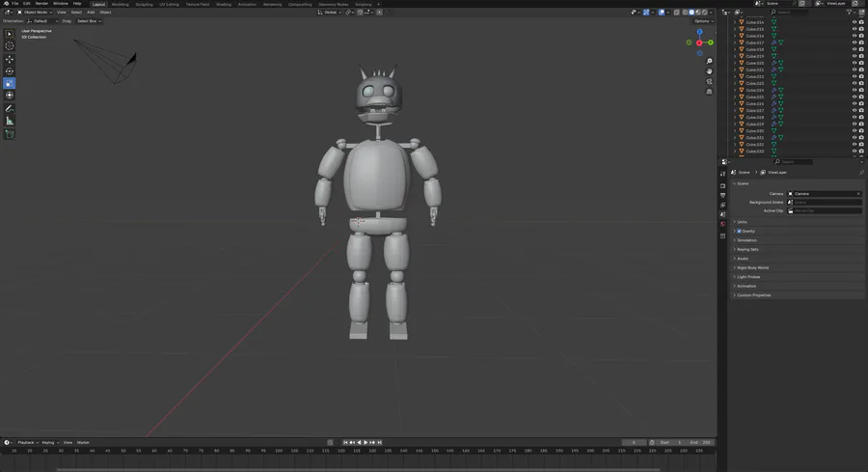Pin the properties editor context
This screenshot has height=472, width=868.
coord(861,172)
